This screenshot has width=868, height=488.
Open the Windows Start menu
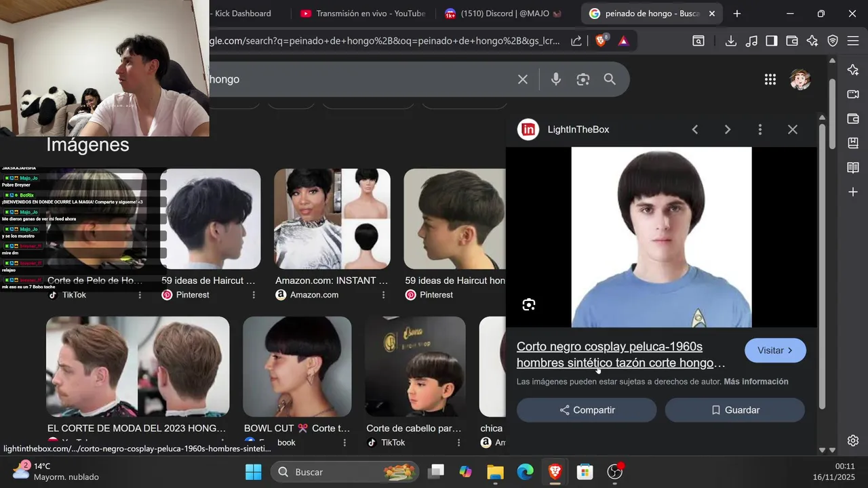[x=253, y=472]
